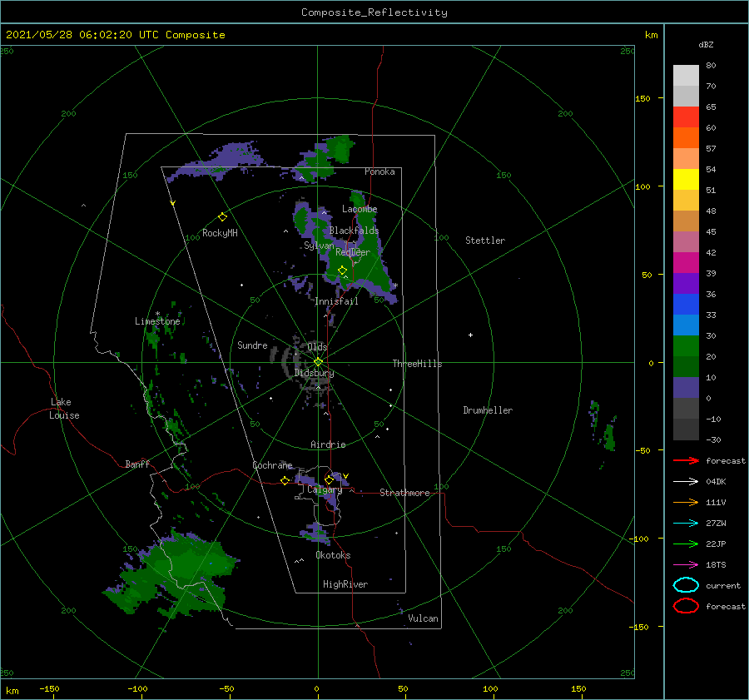Select the yellow diamond marker near RockyMH
The image size is (749, 700).
coord(222,217)
